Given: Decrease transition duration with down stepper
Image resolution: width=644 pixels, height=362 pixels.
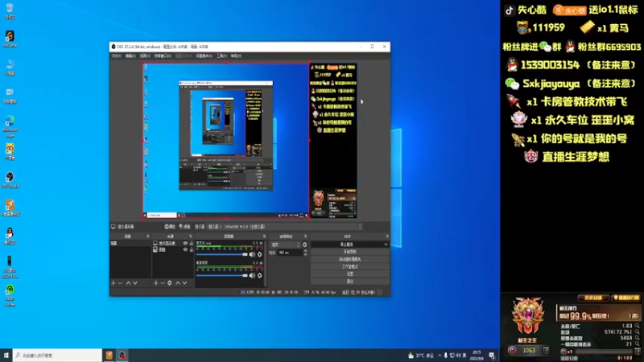Looking at the screenshot, I should tap(305, 254).
